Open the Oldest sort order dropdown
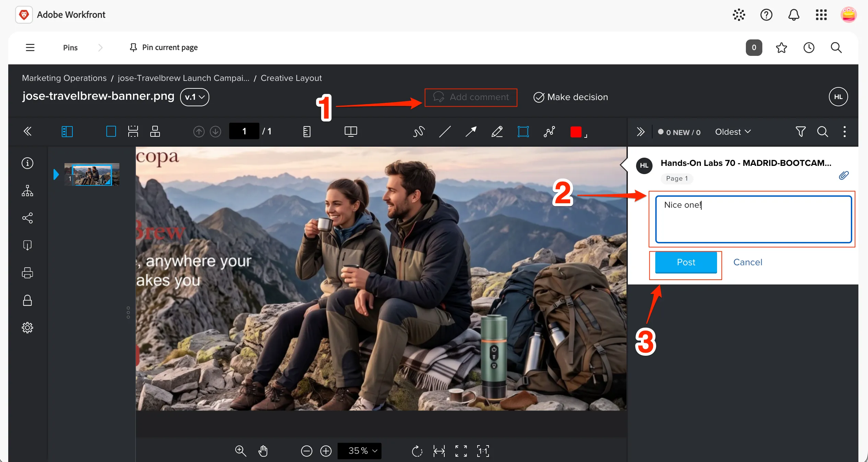 pos(733,132)
